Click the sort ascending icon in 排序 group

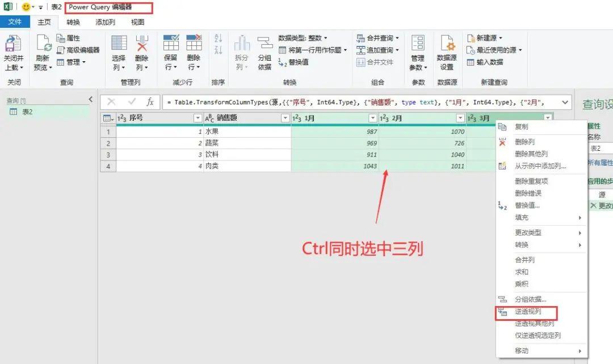218,38
